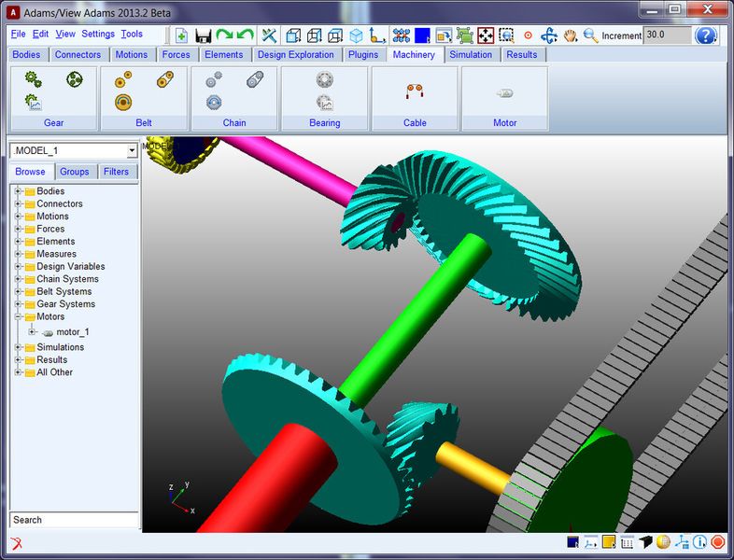Expand the Gear Systems tree folder
The height and width of the screenshot is (560, 734).
[17, 304]
